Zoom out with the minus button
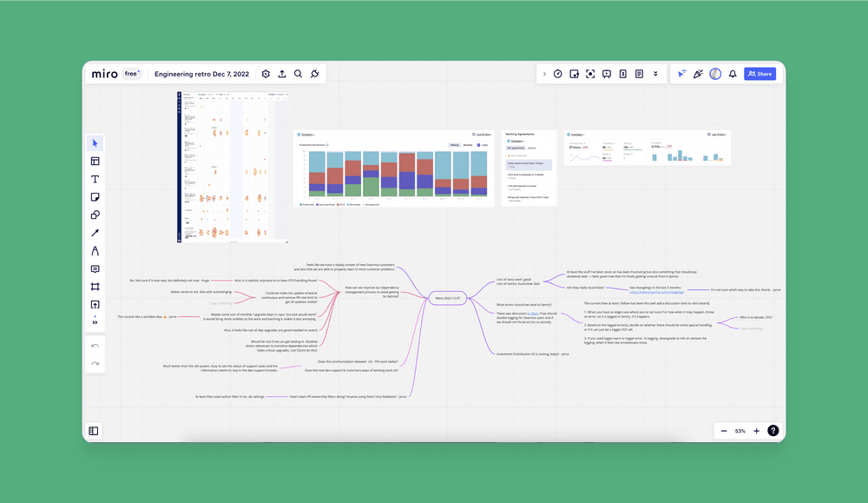 coord(724,430)
